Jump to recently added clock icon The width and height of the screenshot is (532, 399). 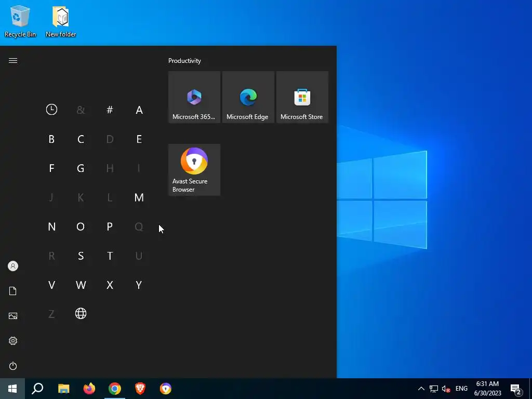tap(51, 110)
